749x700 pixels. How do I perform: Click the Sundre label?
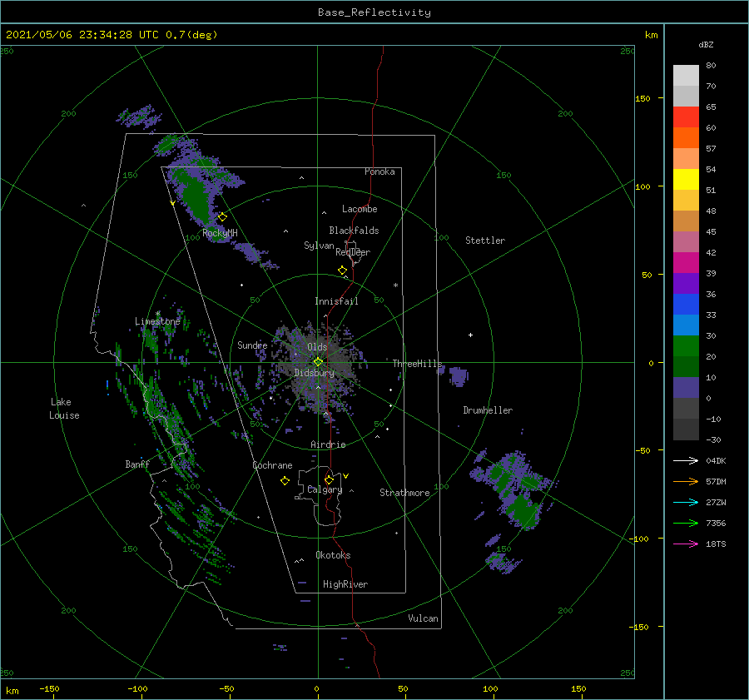pos(252,345)
